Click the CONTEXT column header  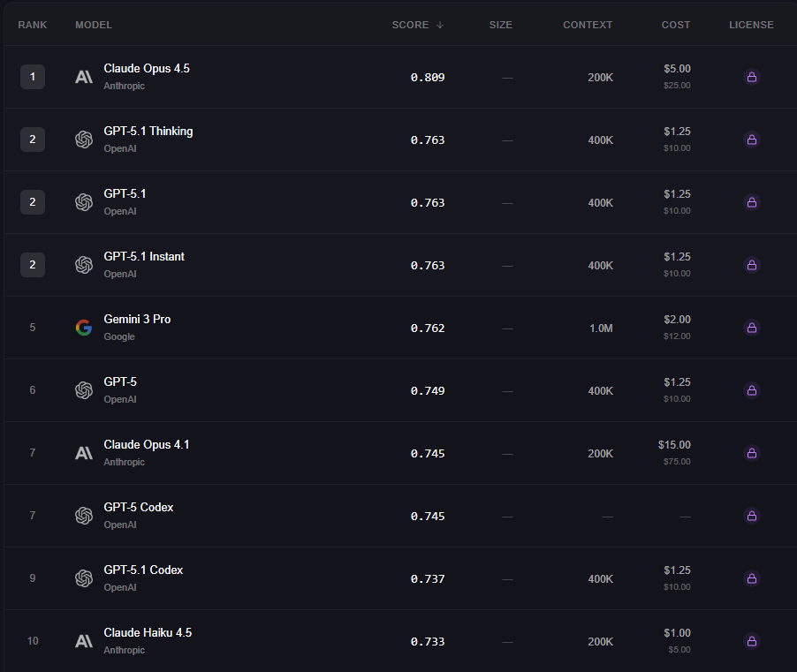pos(588,25)
